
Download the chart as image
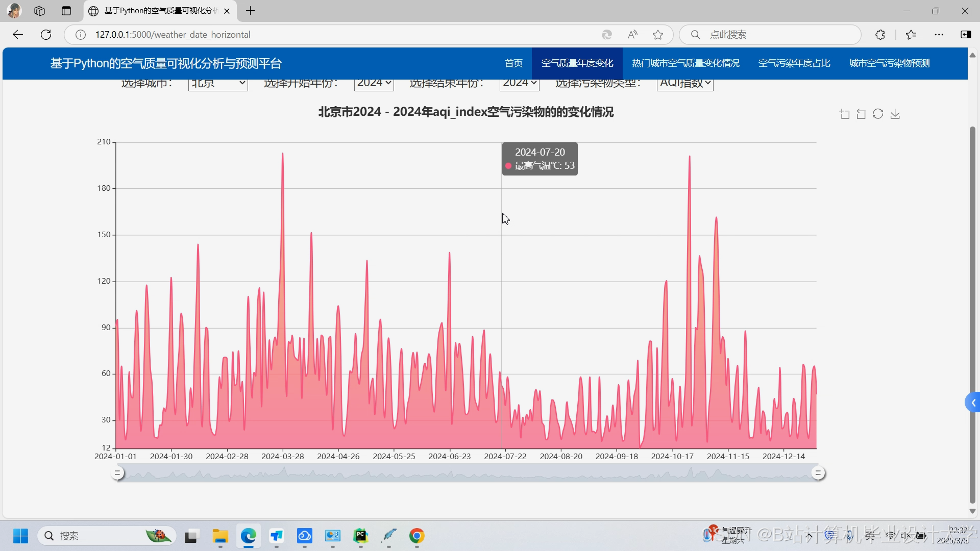pyautogui.click(x=895, y=114)
